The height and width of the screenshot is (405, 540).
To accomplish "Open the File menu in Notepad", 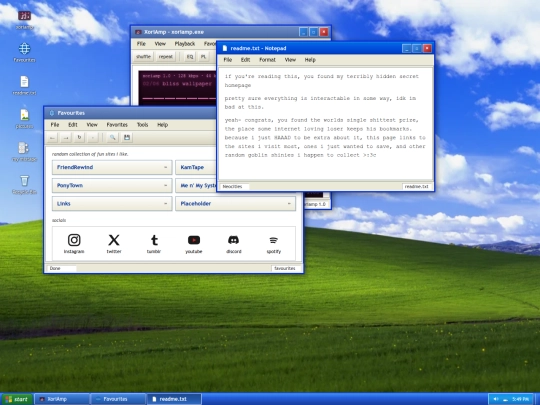I will tap(228, 60).
